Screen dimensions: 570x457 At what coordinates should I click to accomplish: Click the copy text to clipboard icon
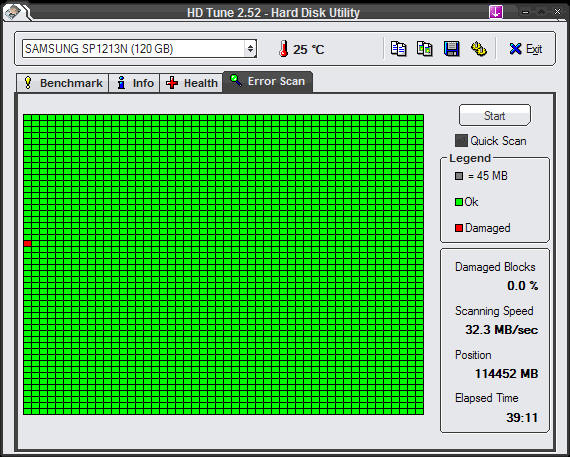point(398,49)
